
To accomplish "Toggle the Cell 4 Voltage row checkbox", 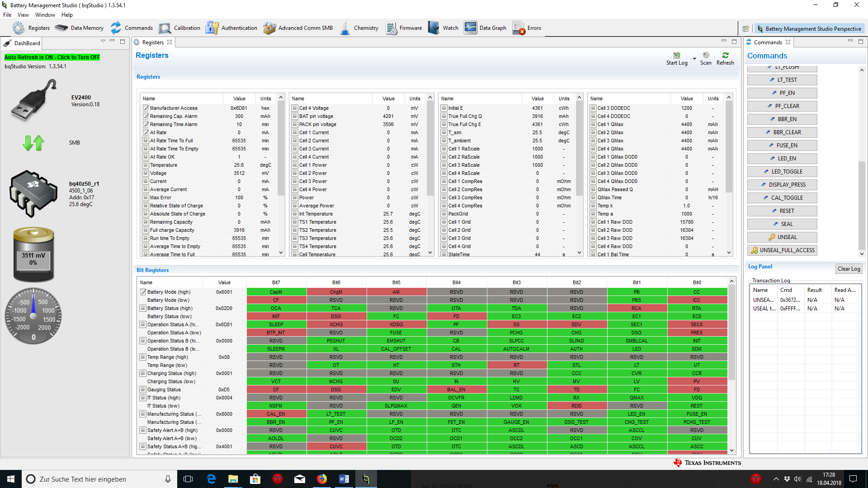I will click(x=295, y=108).
